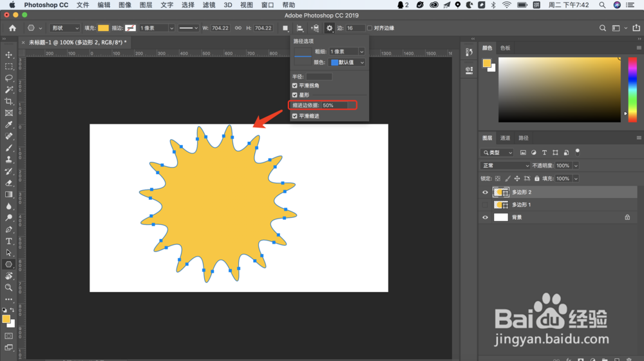Select the Path Selection tool
This screenshot has height=361, width=644.
(x=8, y=253)
